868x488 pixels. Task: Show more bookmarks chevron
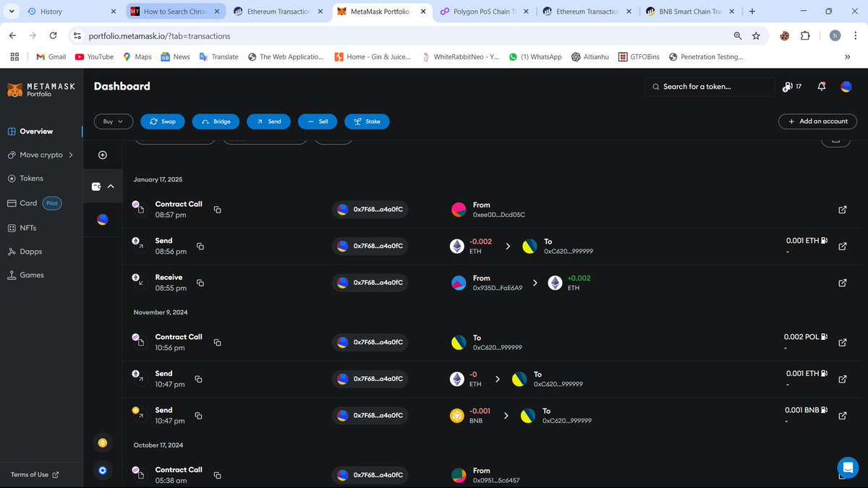point(847,56)
